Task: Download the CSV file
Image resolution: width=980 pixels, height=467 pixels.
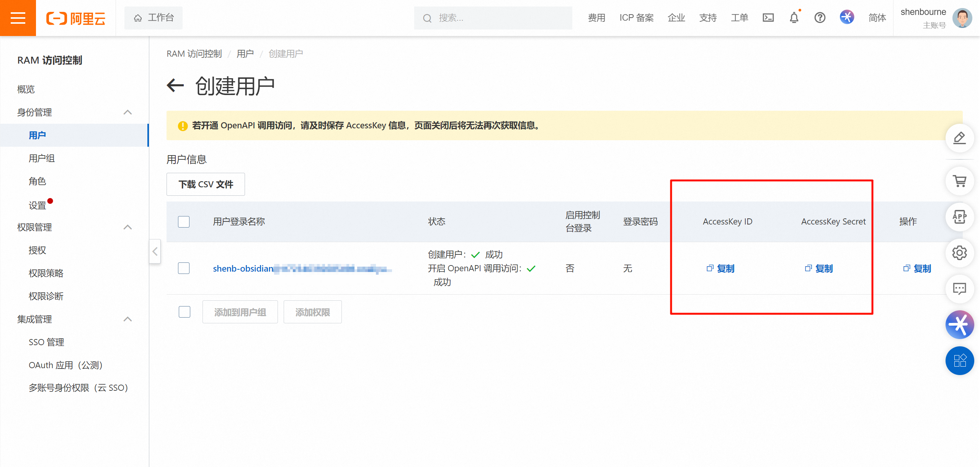Action: 206,184
